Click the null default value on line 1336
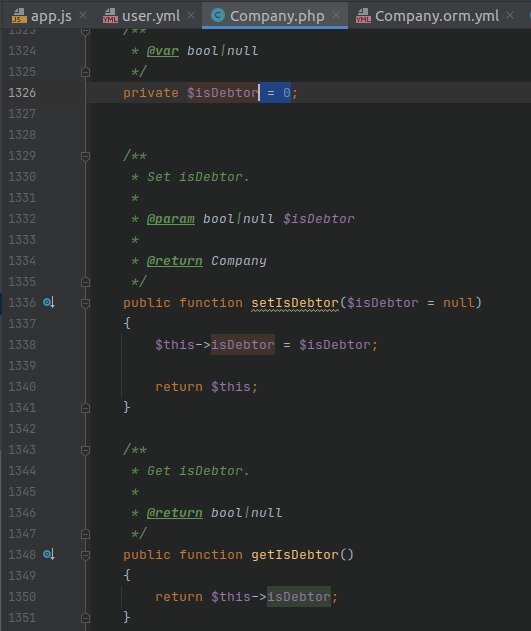 [x=459, y=303]
